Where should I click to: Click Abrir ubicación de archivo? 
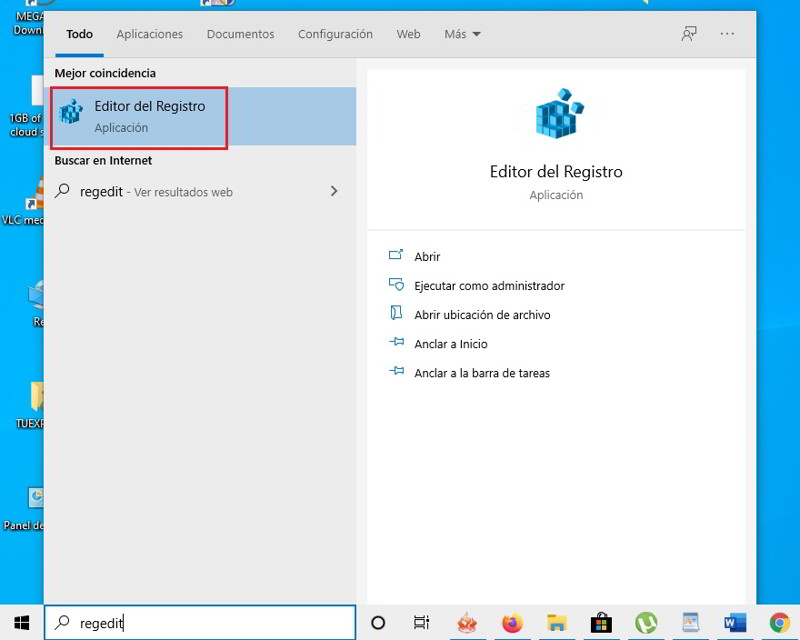482,315
